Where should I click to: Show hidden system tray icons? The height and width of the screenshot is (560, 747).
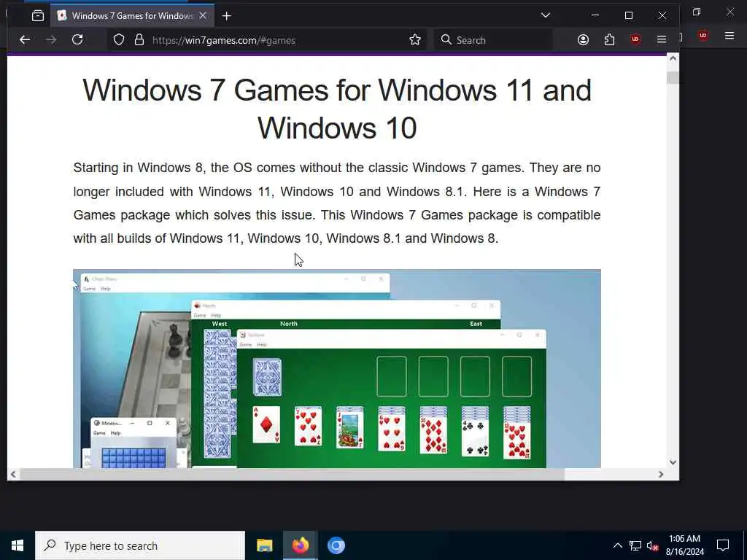pos(617,545)
